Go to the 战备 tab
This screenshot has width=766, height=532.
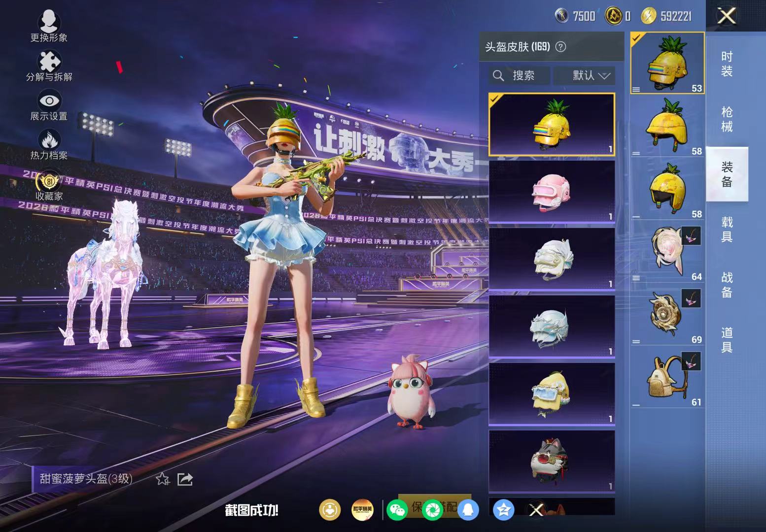click(727, 285)
